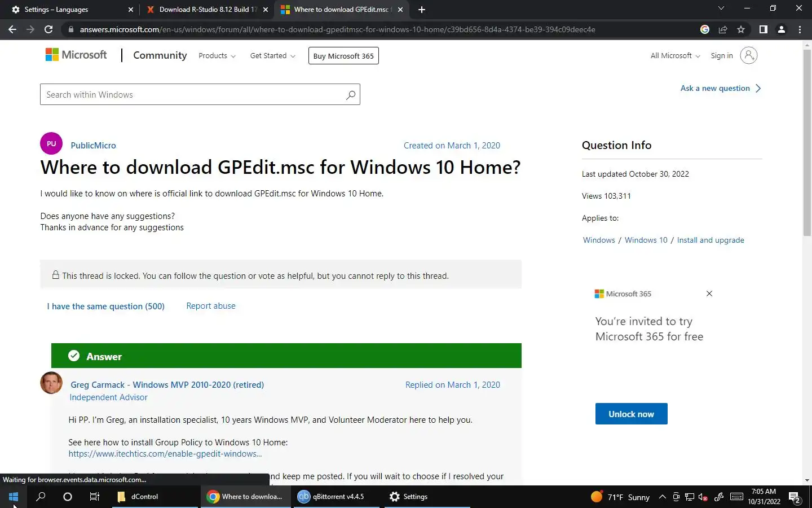812x508 pixels.
Task: Open PublicMicro user profile
Action: (x=93, y=146)
